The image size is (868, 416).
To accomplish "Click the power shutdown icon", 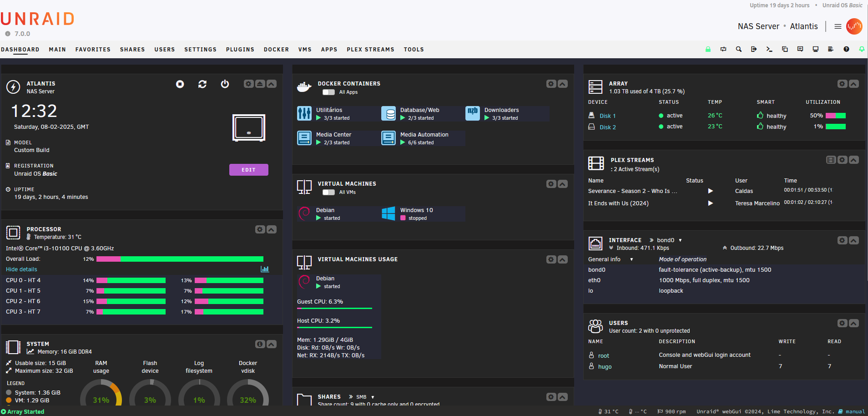I will pyautogui.click(x=225, y=84).
